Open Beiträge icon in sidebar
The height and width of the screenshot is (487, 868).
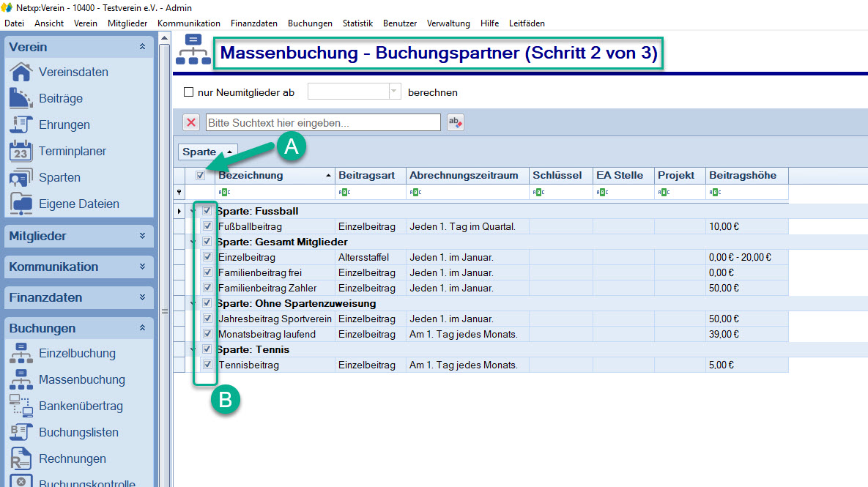(21, 99)
